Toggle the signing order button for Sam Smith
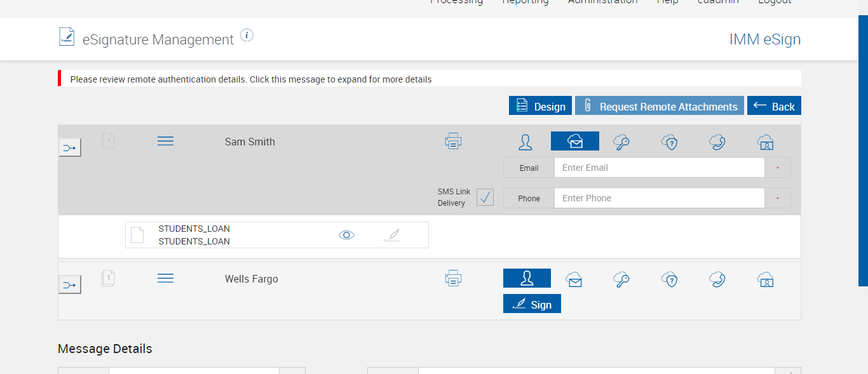 (x=70, y=148)
